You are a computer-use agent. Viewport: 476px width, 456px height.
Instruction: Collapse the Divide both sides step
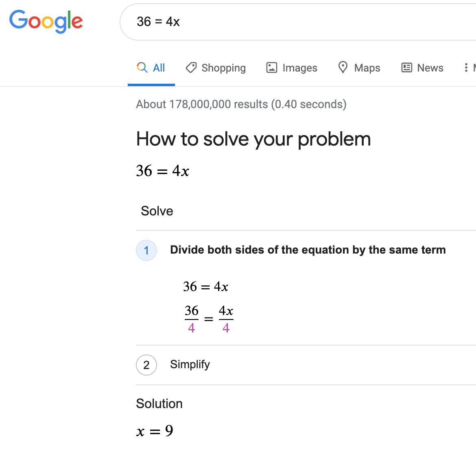coord(308,250)
